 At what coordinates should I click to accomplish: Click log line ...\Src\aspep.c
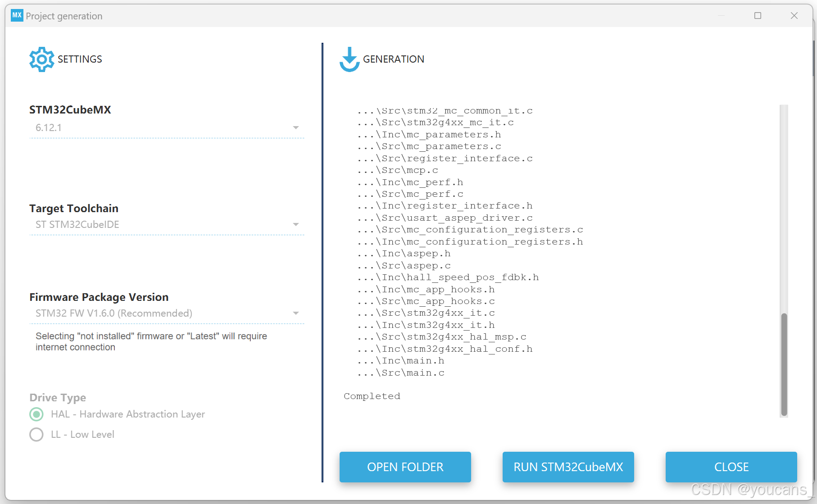[x=404, y=266]
